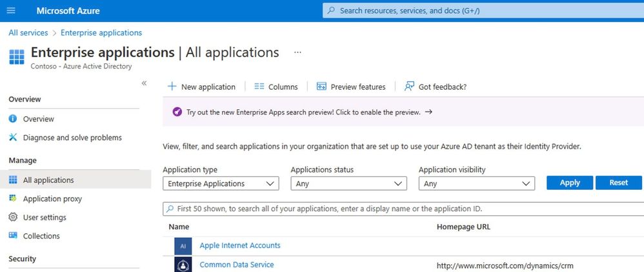Click the Apple Internet Accounts app icon
Screen dimensions: 644x272
point(183,246)
